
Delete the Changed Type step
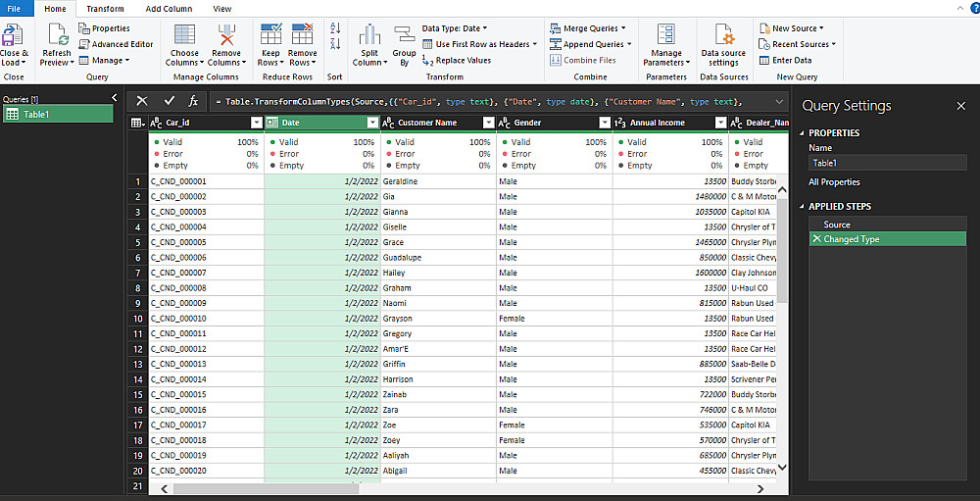tap(815, 239)
